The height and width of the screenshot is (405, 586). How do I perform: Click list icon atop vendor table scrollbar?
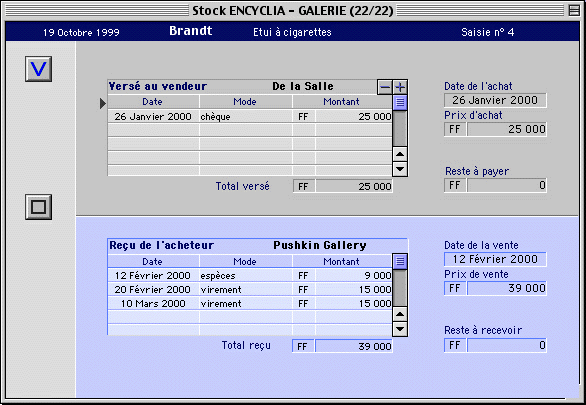[400, 102]
